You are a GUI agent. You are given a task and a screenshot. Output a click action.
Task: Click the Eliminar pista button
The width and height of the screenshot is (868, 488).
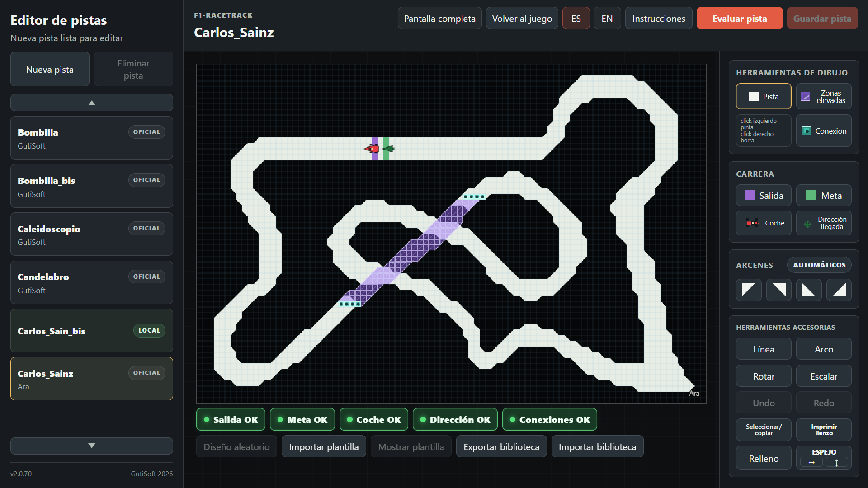(x=133, y=69)
